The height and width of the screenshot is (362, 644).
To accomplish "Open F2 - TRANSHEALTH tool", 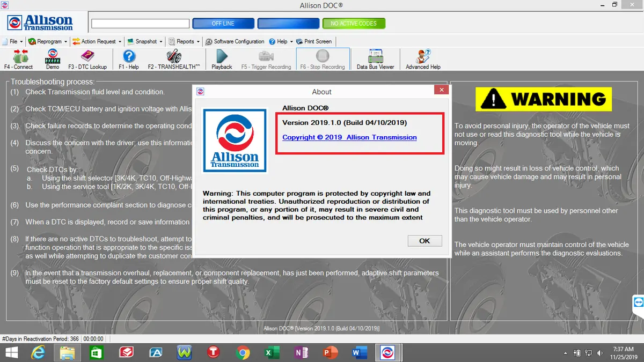I will (174, 59).
